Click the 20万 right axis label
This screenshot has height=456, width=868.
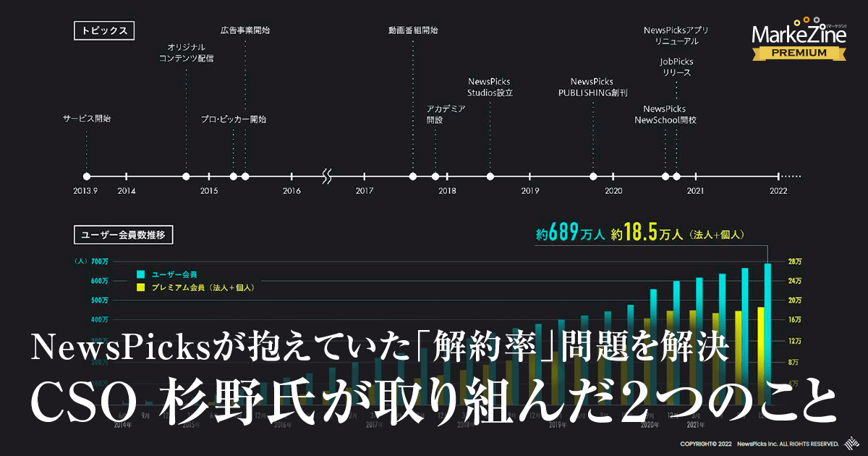click(795, 300)
